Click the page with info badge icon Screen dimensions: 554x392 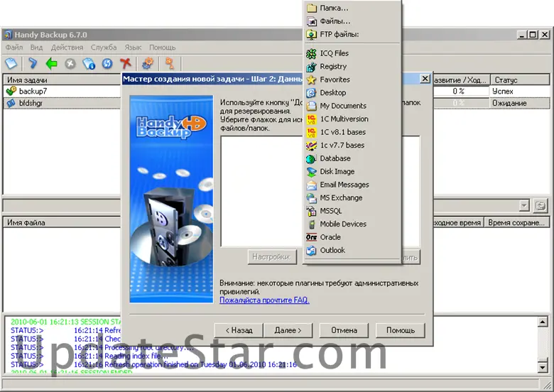click(89, 64)
